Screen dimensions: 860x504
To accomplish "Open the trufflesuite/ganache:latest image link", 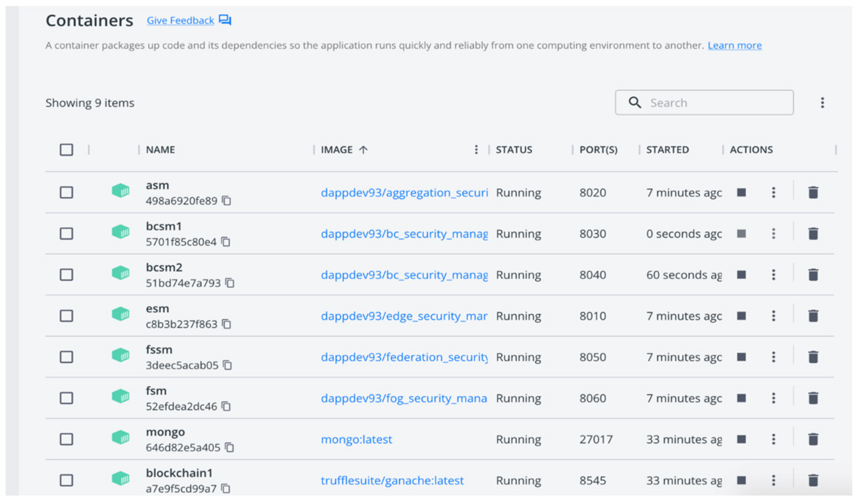I will (x=392, y=480).
